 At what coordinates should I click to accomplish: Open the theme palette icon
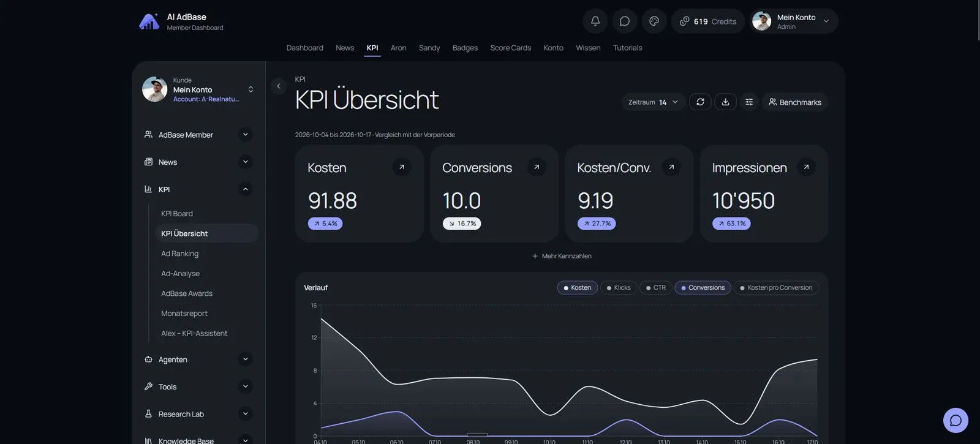(x=654, y=21)
